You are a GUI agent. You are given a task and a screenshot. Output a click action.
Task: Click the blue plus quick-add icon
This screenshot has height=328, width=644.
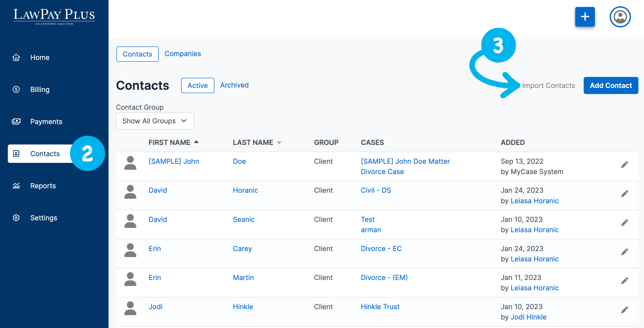(585, 17)
